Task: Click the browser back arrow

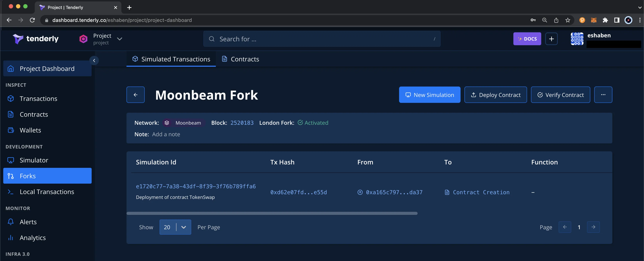Action: point(9,20)
